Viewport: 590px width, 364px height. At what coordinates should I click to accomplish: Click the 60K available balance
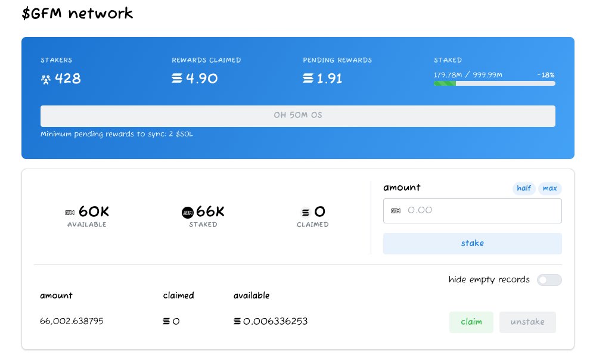pos(94,211)
